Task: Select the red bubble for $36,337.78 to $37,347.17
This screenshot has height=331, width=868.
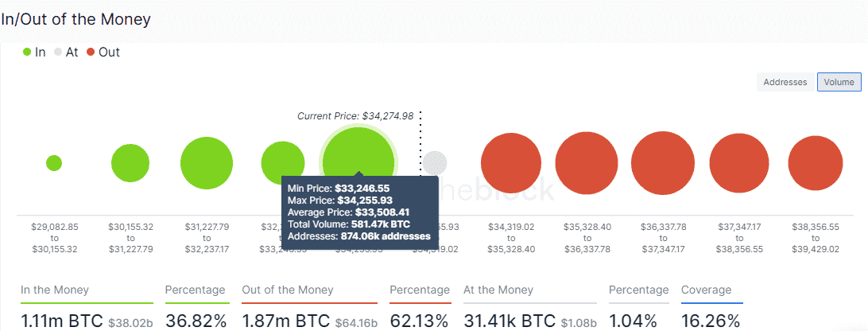Action: click(663, 163)
